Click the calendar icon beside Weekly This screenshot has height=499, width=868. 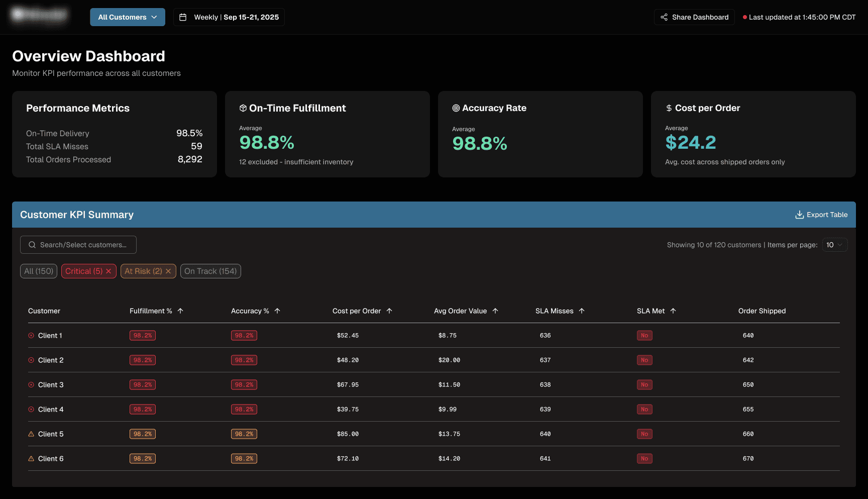point(183,17)
